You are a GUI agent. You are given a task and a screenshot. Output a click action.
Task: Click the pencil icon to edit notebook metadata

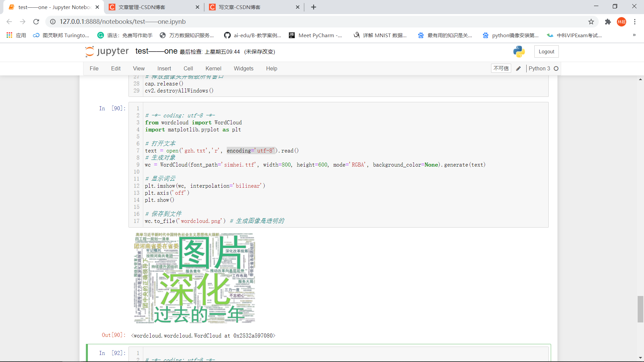click(x=518, y=68)
